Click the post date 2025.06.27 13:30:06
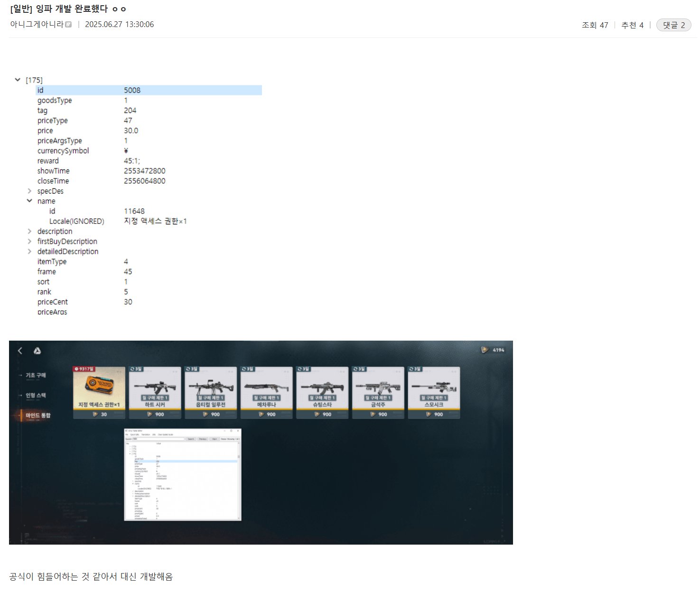This screenshot has height=593, width=700. click(x=120, y=25)
